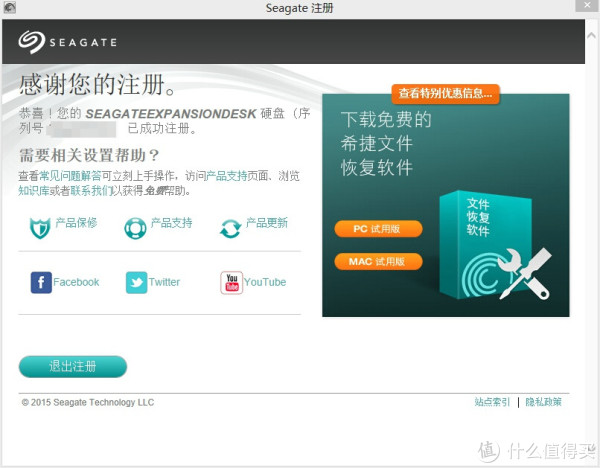Download the PC 试用版 trial
The image size is (600, 468).
click(378, 229)
